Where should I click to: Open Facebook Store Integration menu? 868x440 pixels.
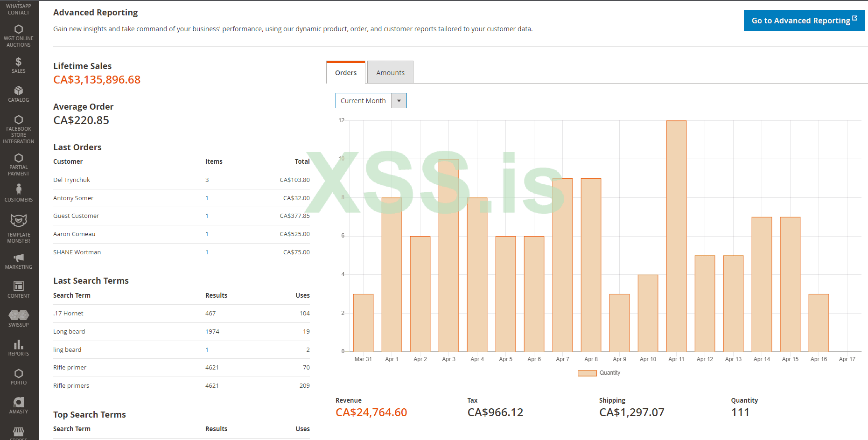pyautogui.click(x=19, y=128)
